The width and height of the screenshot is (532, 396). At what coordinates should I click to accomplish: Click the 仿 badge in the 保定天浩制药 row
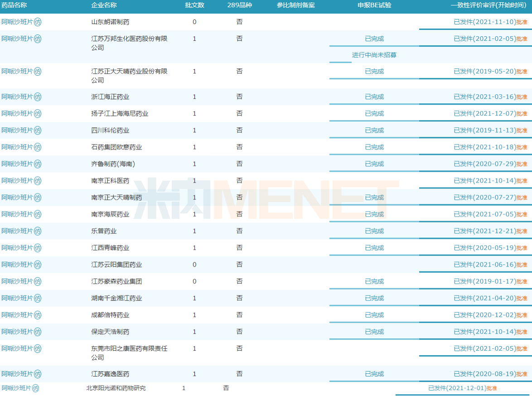click(38, 332)
